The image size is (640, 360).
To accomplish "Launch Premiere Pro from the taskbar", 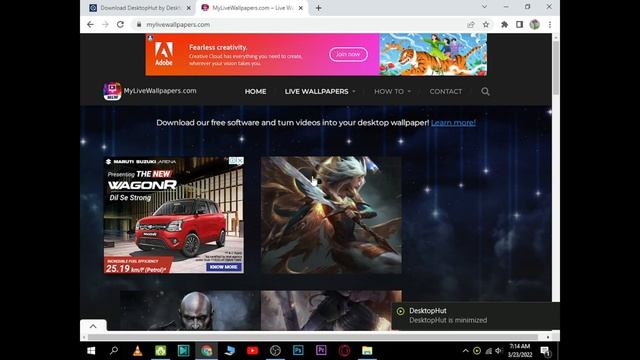I will [321, 351].
